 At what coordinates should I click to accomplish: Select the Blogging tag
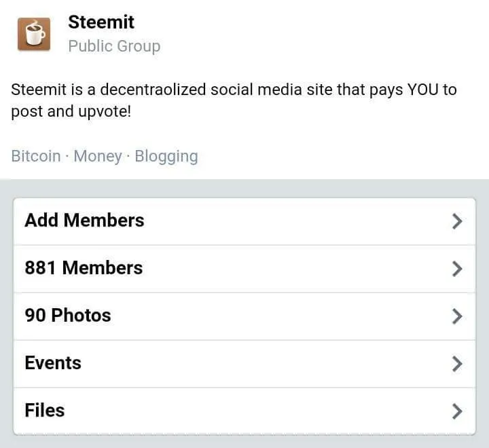[166, 157]
